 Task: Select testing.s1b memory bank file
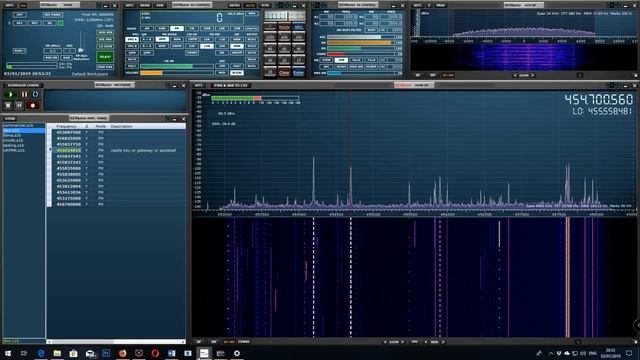(x=13, y=145)
